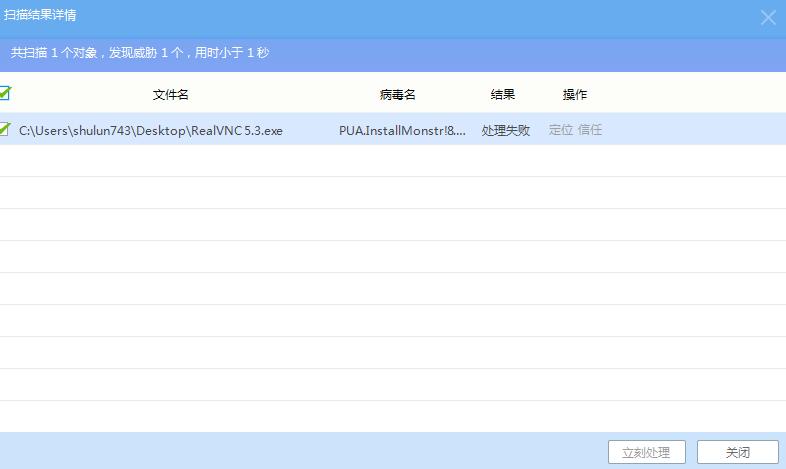Click the 文件名 column header

pyautogui.click(x=170, y=94)
